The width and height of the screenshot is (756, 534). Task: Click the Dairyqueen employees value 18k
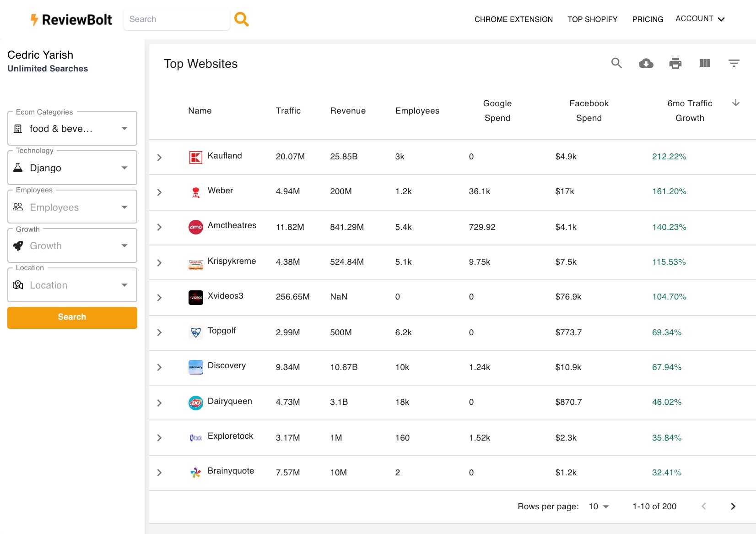[402, 402]
